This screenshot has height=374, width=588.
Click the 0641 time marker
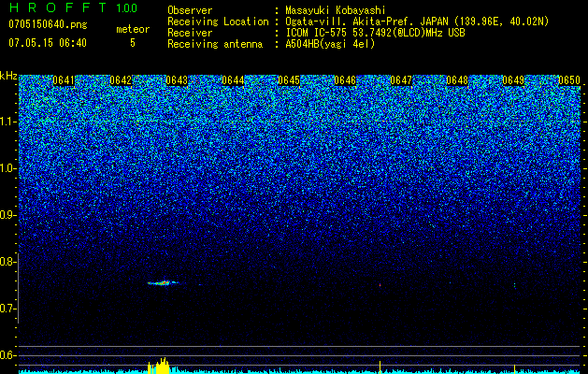[64, 80]
